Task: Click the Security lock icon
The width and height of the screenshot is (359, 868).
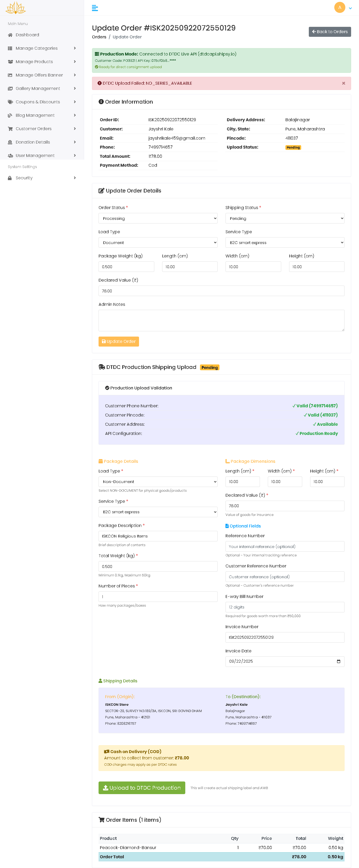Action: tap(10, 178)
